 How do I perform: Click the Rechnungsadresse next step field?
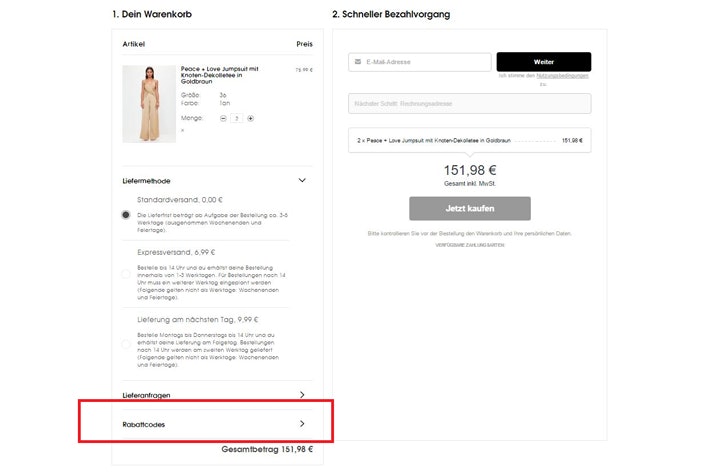pos(470,104)
